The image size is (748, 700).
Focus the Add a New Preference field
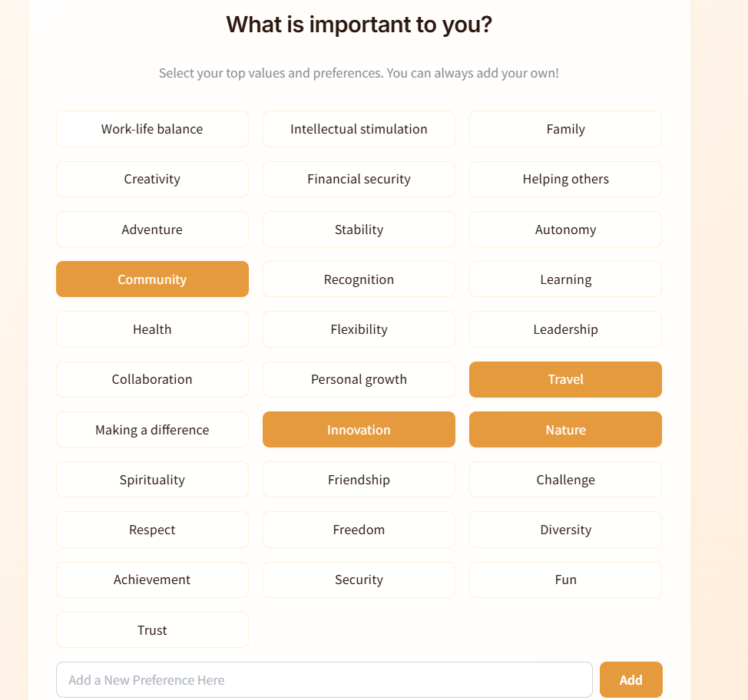[x=324, y=680]
